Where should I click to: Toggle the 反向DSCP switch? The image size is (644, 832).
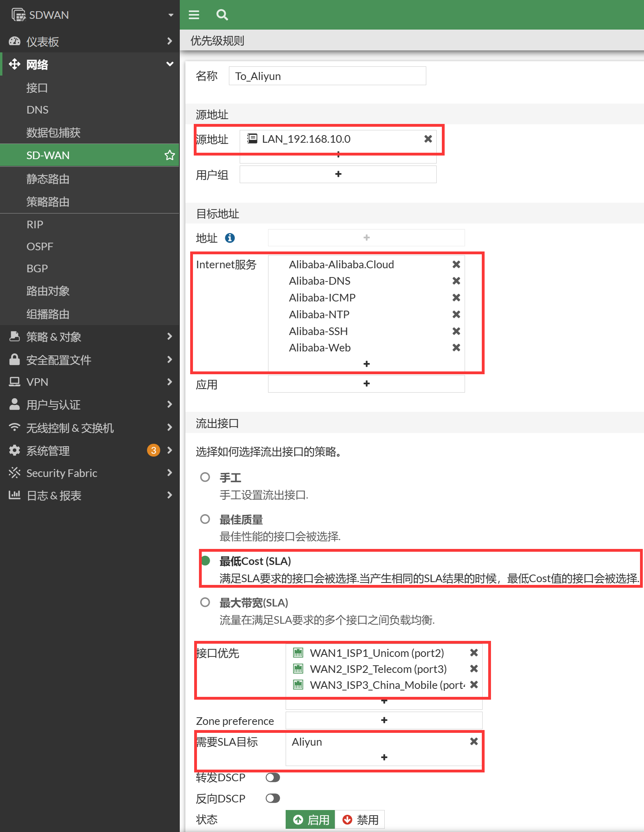[273, 798]
